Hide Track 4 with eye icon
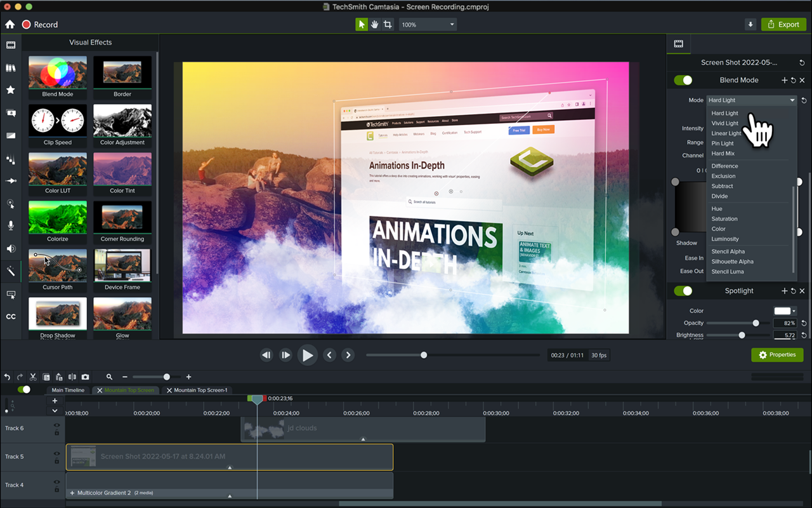 click(x=56, y=482)
